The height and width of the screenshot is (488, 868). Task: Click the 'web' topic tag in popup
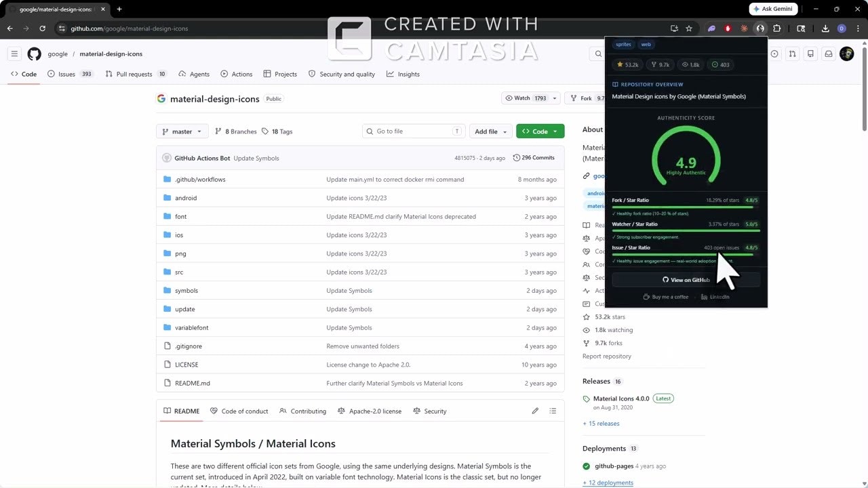646,44
